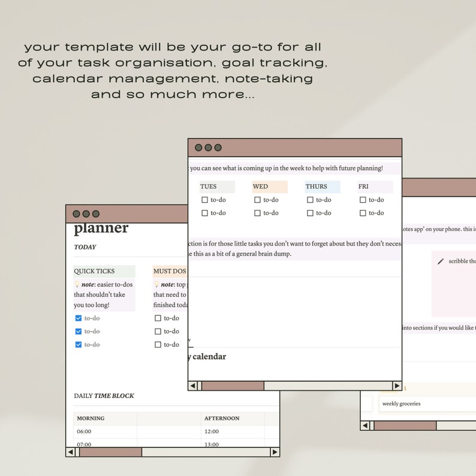
Task: Select the 12:00 time row
Action: coord(233,432)
